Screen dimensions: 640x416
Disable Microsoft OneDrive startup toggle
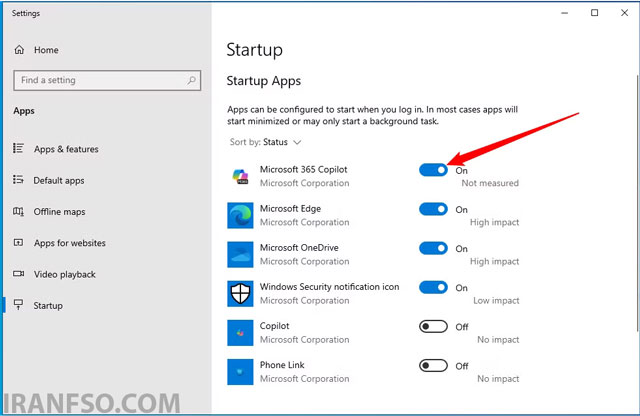[433, 248]
